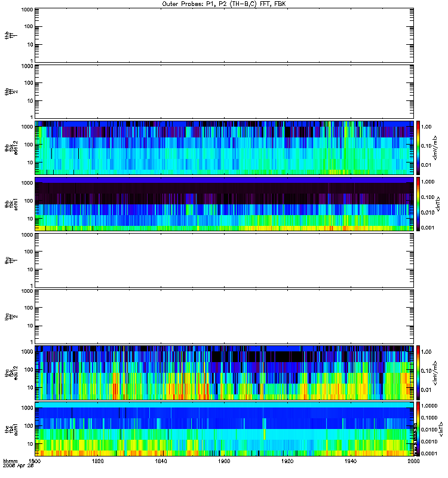Screen dimensions: 448x478
Task: Click '0.0001' on thc scm1 color bar
Action: [429, 454]
